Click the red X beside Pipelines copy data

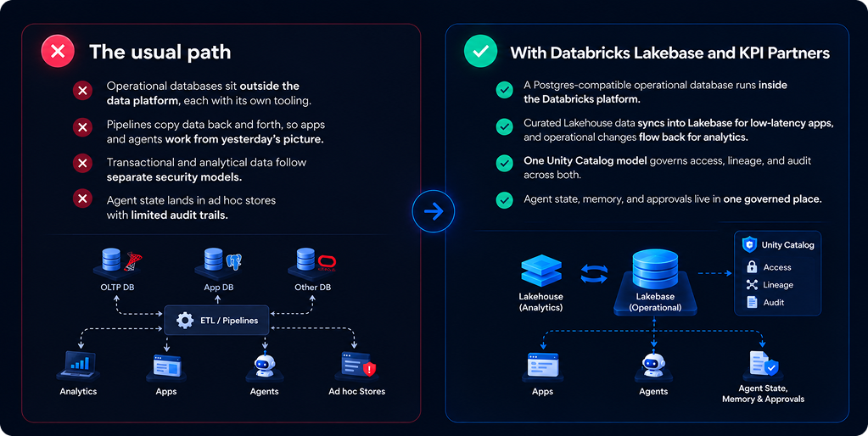coord(82,128)
